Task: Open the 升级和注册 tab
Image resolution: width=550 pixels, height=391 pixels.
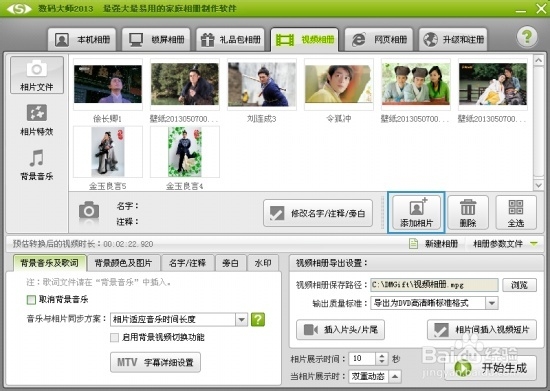Action: tap(453, 40)
